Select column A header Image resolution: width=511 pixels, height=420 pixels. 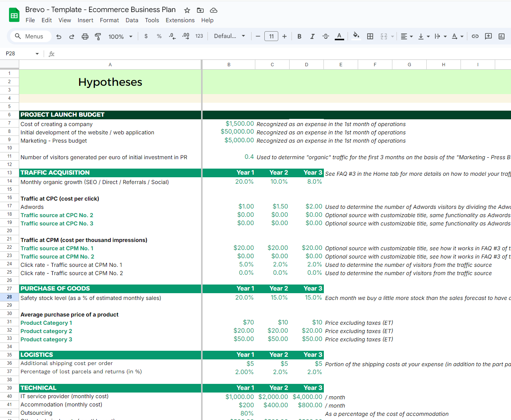pos(110,65)
